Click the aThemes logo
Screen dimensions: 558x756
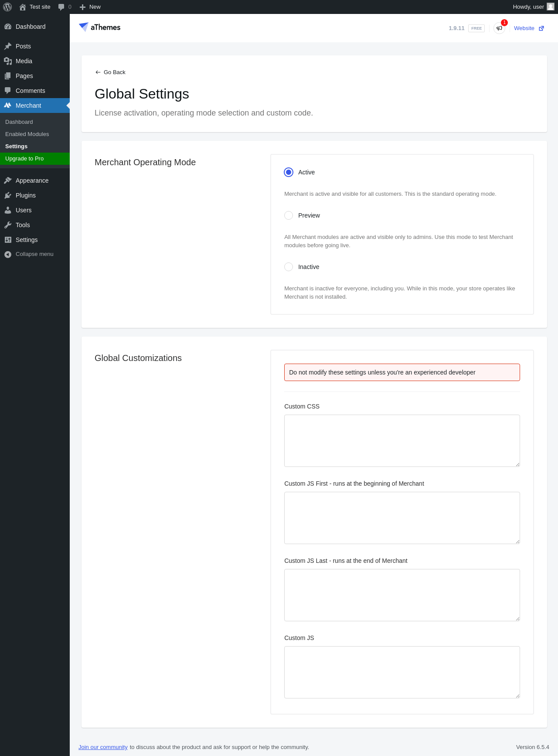click(100, 27)
